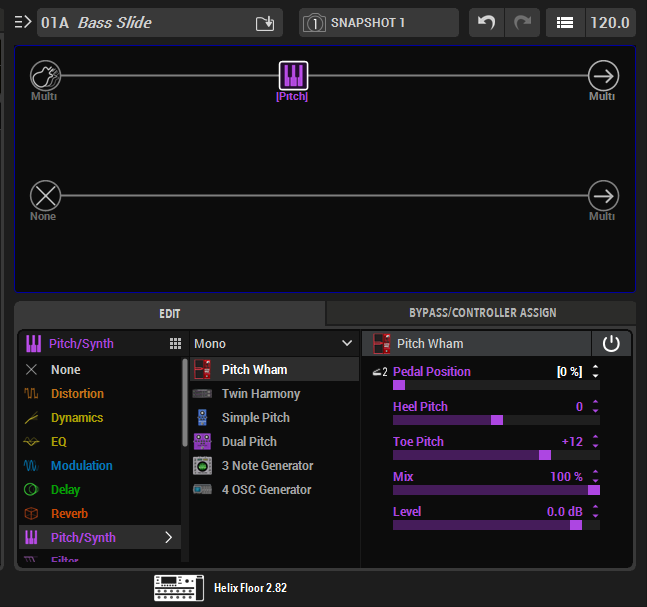This screenshot has height=607, width=647.
Task: Redo the last undone edit
Action: 522,23
